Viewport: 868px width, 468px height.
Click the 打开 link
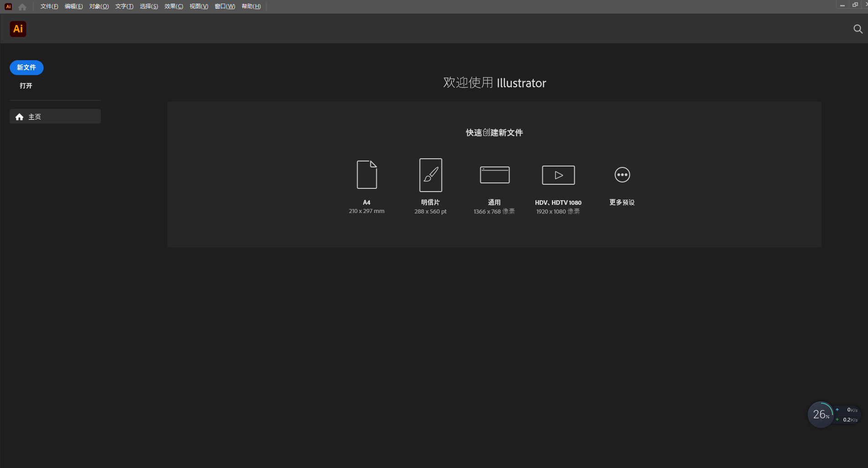point(26,86)
